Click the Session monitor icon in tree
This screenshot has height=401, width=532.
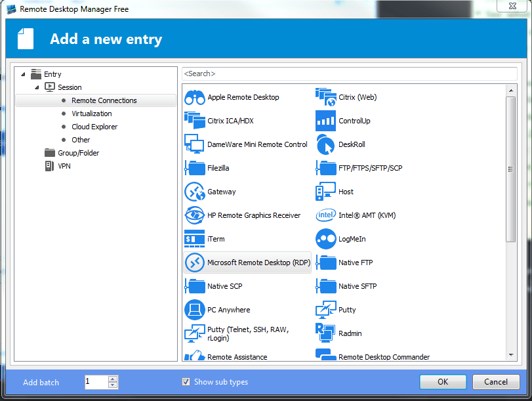(x=50, y=87)
